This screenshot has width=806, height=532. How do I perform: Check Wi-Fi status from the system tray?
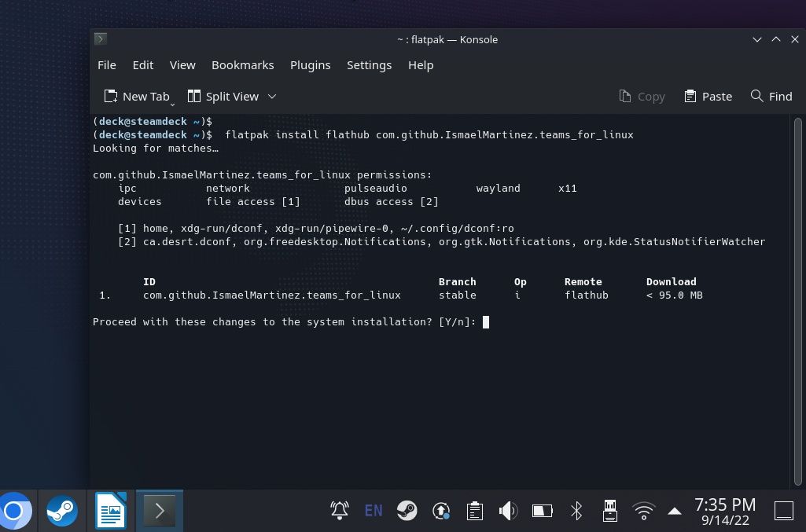click(643, 511)
